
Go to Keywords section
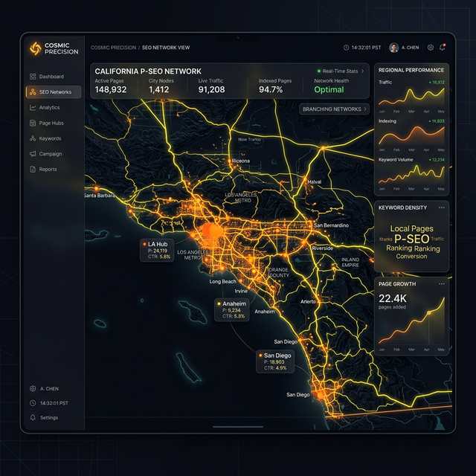tap(50, 138)
